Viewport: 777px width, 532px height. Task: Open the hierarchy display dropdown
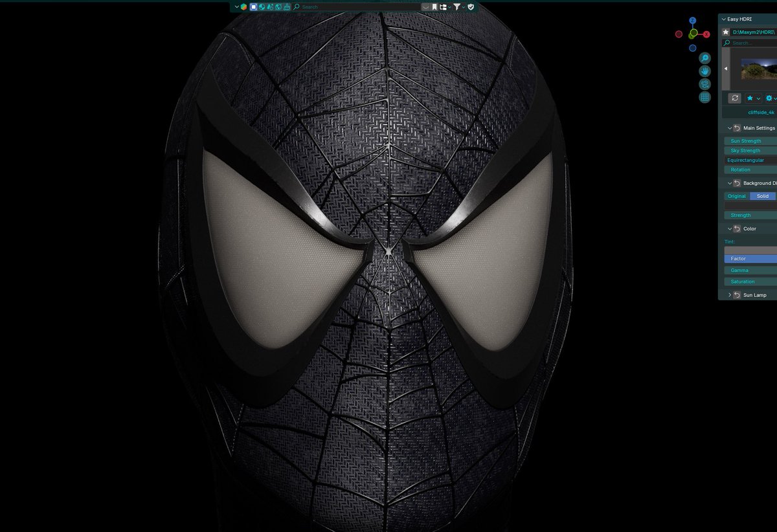[x=445, y=6]
